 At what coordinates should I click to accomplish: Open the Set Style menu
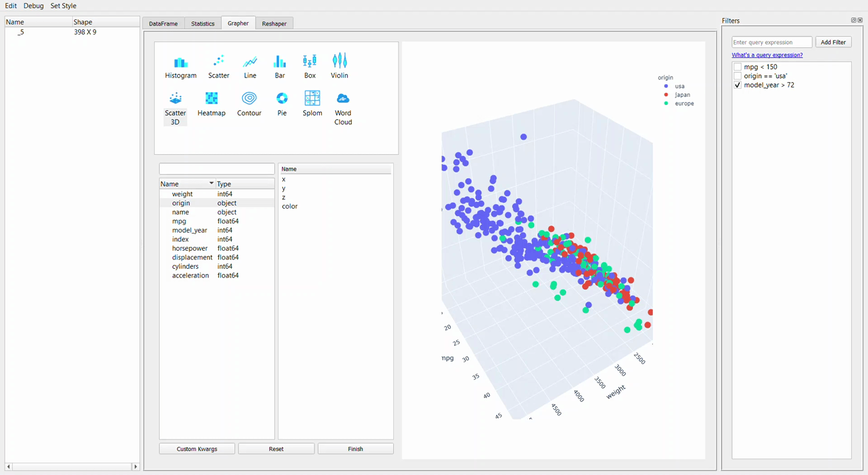point(63,6)
